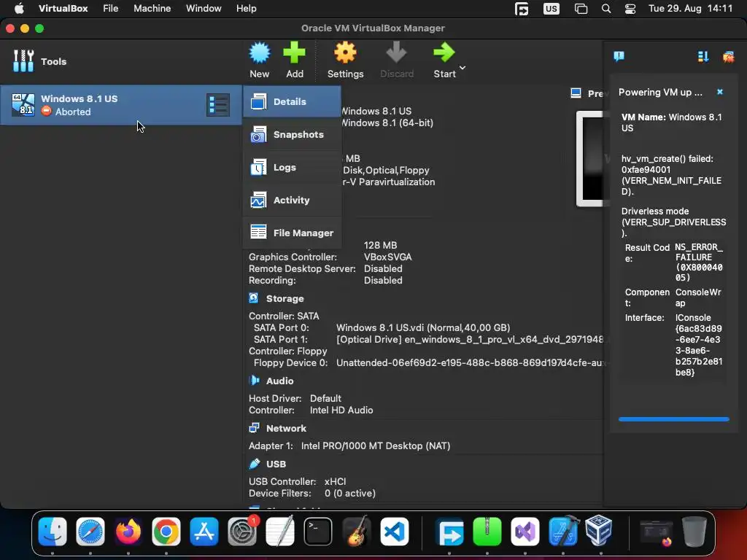Click the Intel HD Audio controller value
This screenshot has height=560, width=747.
click(341, 410)
